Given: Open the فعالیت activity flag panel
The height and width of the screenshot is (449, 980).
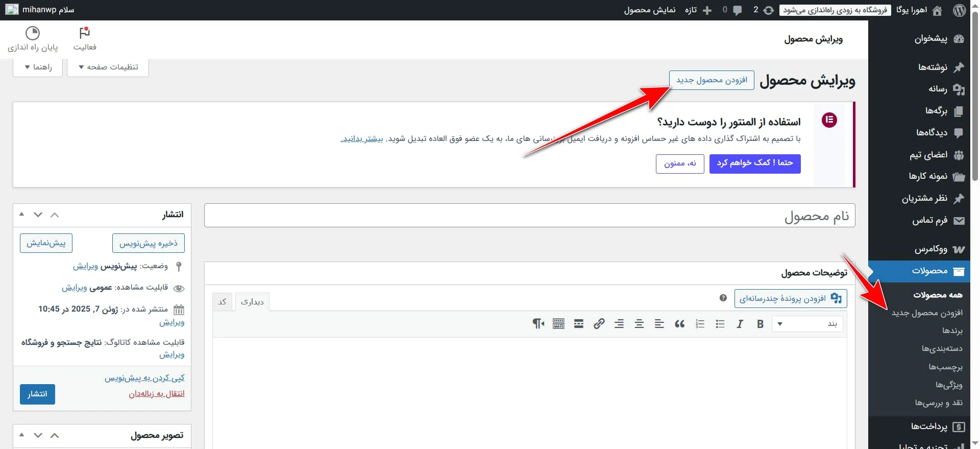Looking at the screenshot, I should pyautogui.click(x=85, y=39).
